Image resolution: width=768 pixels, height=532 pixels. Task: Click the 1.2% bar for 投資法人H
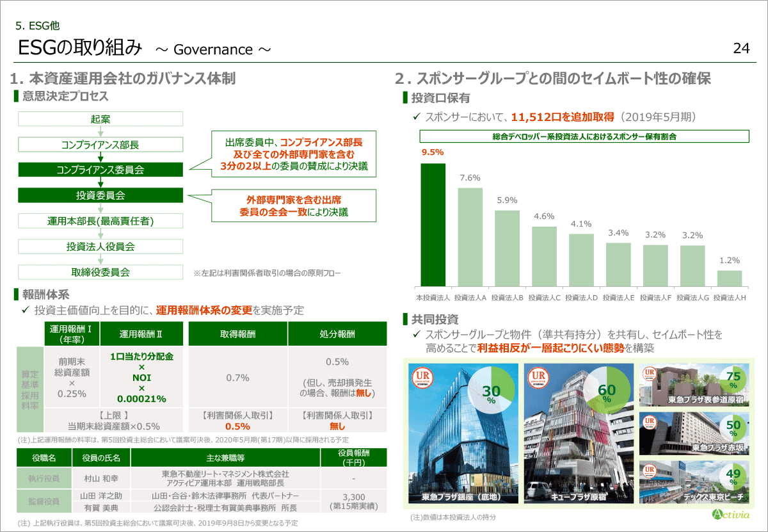(x=729, y=278)
